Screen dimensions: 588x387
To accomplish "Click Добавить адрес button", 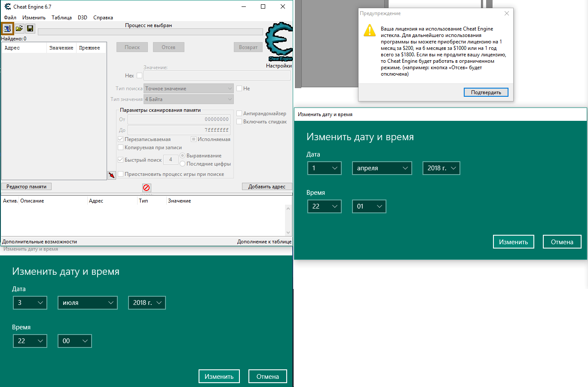I will point(267,187).
